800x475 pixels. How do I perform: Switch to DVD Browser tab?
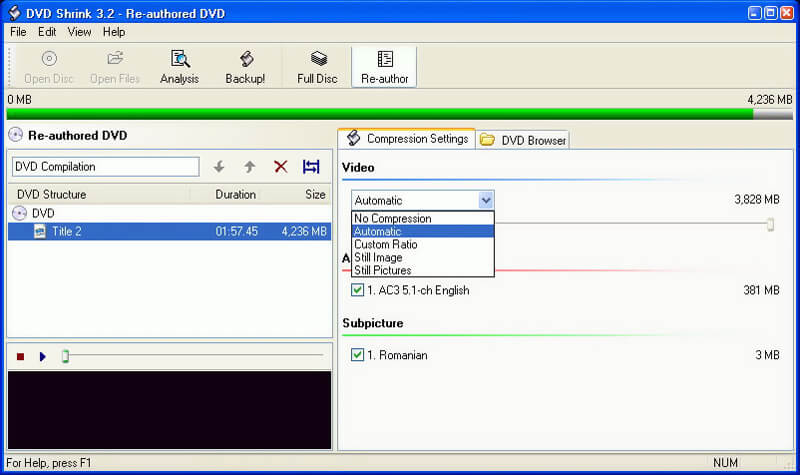coord(524,140)
